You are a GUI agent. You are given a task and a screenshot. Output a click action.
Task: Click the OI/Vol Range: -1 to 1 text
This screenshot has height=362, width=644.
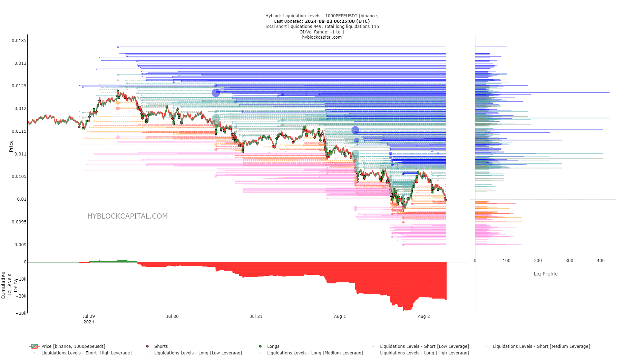coord(322,32)
